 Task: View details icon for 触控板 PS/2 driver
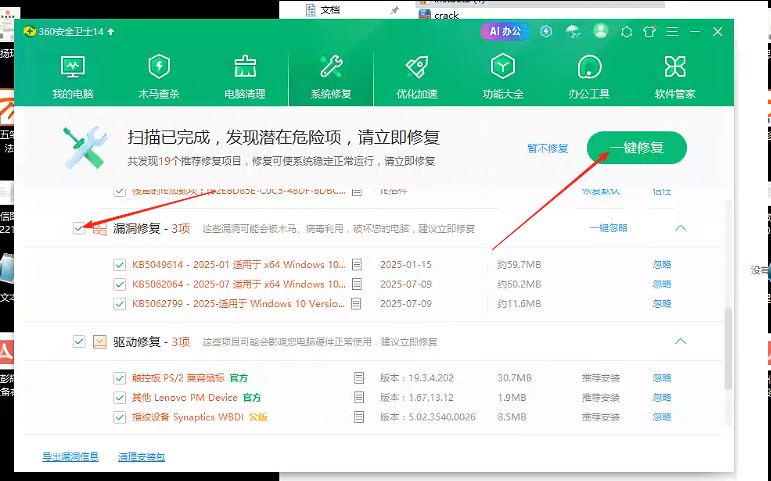tap(359, 378)
